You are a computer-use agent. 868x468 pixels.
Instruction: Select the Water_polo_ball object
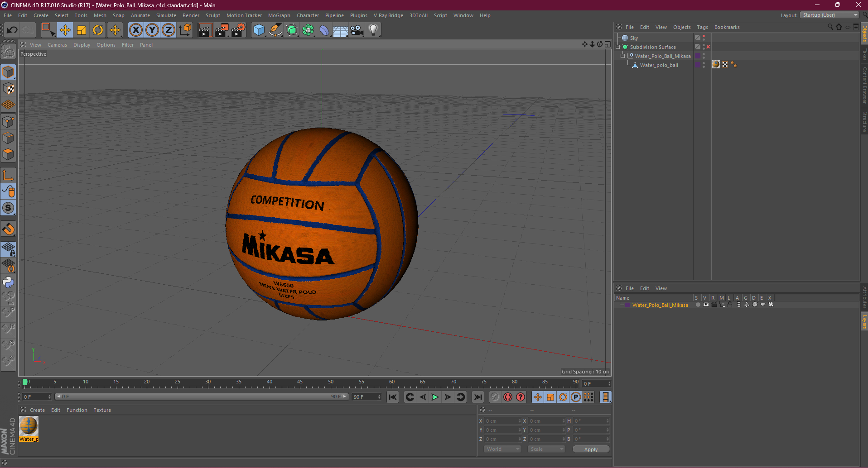coord(659,65)
